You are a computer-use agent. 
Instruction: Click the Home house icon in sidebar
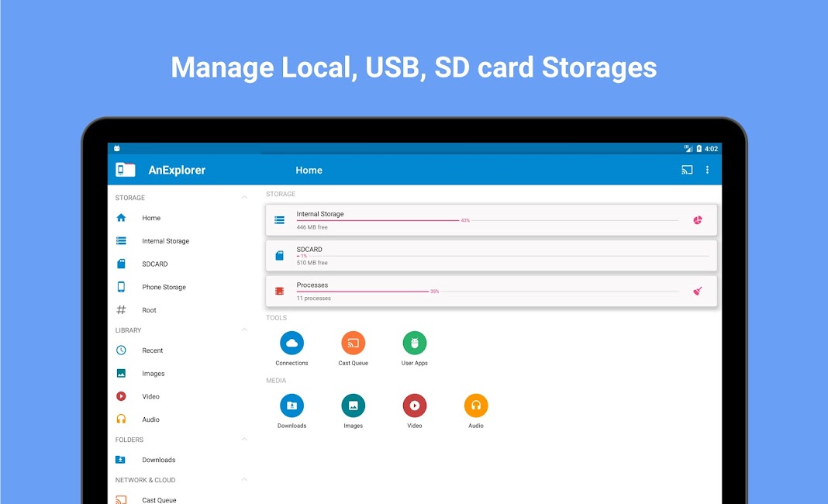(x=121, y=218)
